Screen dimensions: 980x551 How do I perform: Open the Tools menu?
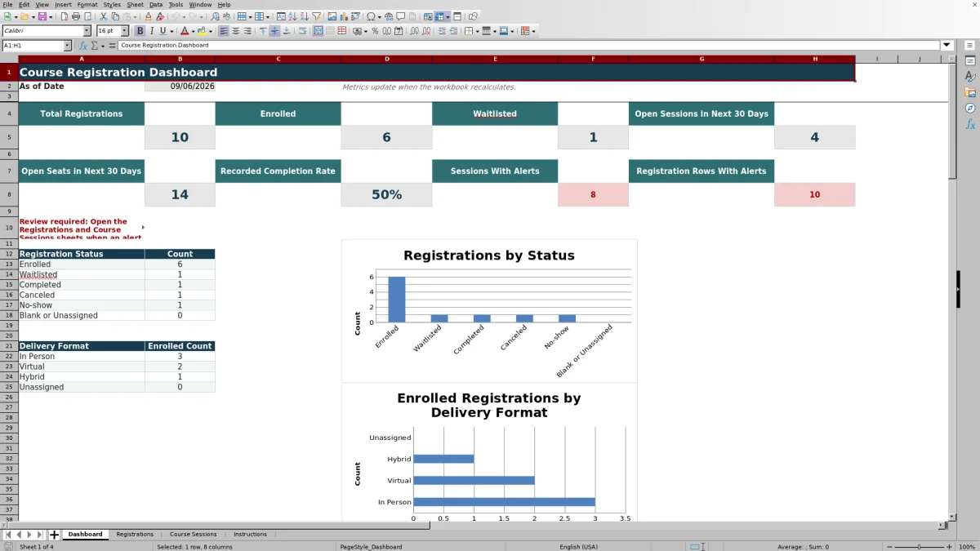tap(176, 4)
